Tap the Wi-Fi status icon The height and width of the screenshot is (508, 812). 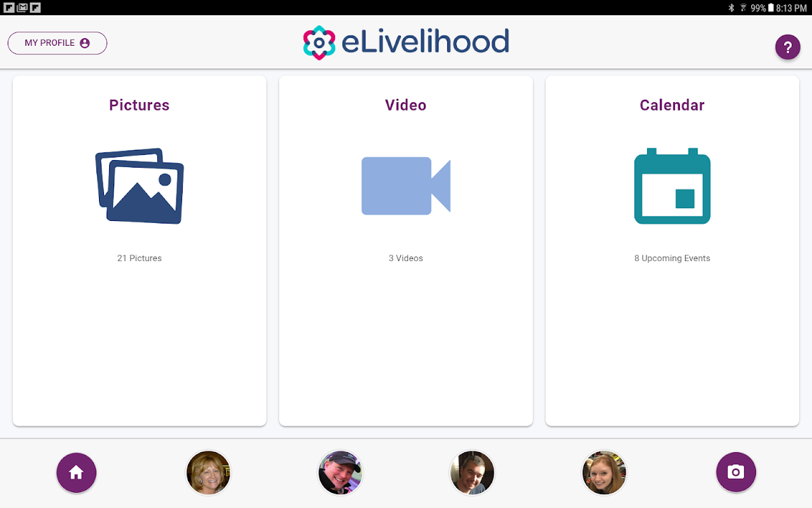tap(743, 8)
